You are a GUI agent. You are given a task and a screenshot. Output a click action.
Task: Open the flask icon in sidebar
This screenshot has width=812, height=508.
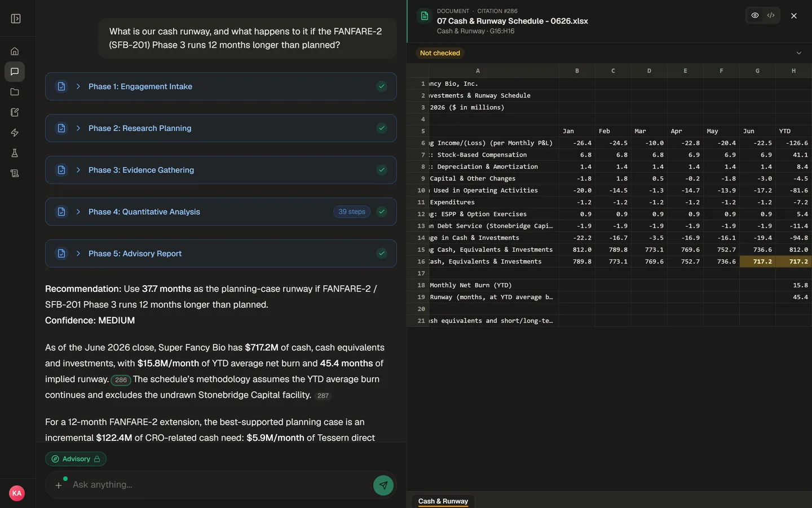click(x=15, y=153)
